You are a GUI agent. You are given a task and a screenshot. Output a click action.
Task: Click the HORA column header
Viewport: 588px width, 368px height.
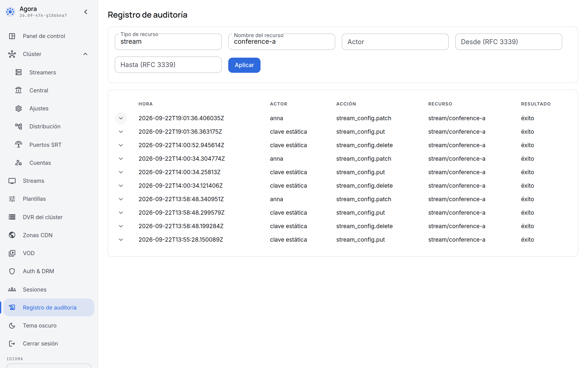146,104
